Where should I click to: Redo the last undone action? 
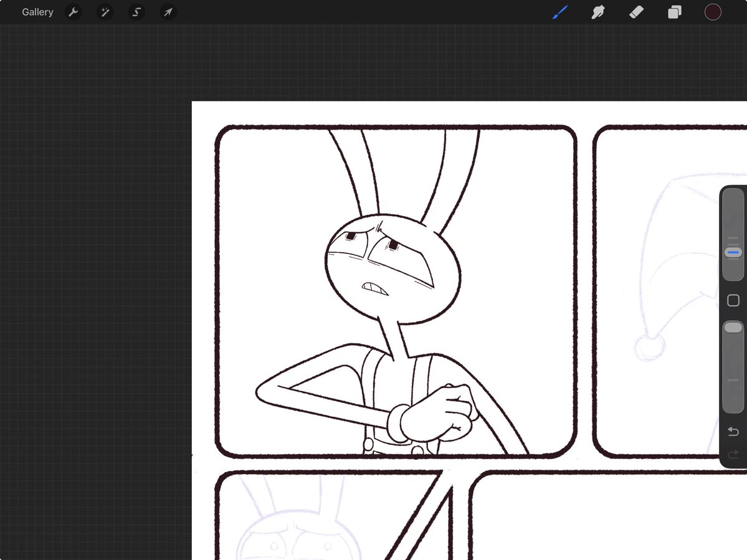point(733,454)
